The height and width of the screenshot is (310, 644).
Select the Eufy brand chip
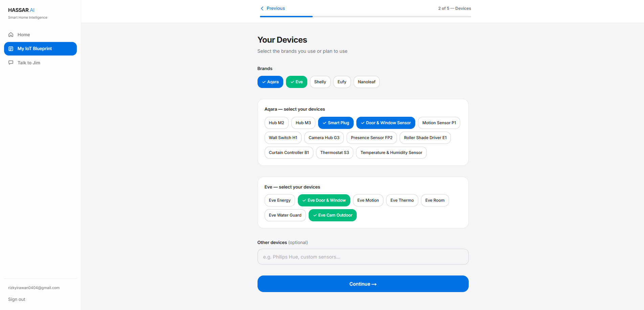(x=342, y=82)
